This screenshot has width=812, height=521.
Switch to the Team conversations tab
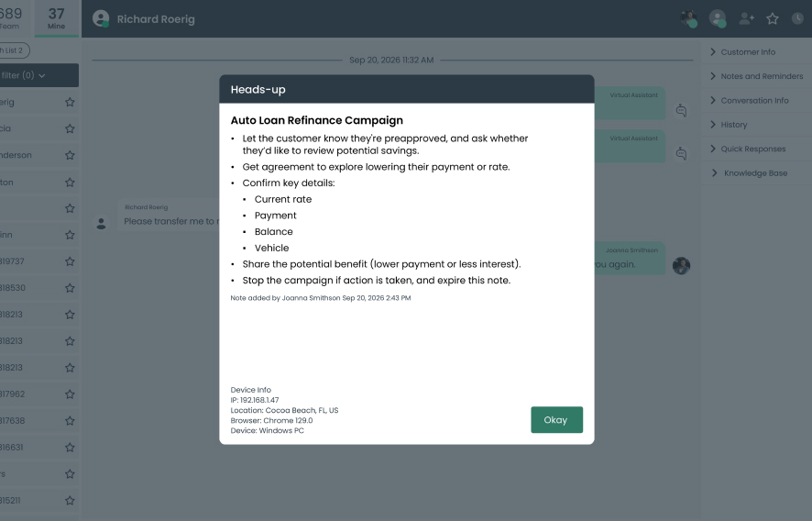coord(16,18)
